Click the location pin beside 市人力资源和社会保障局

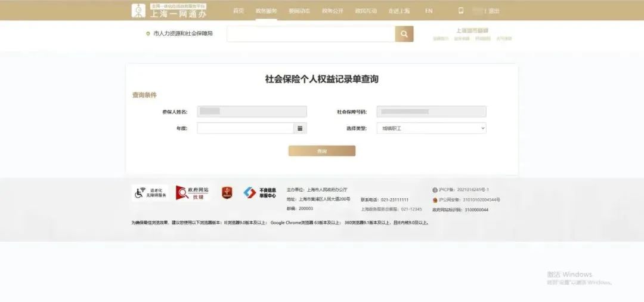(x=148, y=34)
